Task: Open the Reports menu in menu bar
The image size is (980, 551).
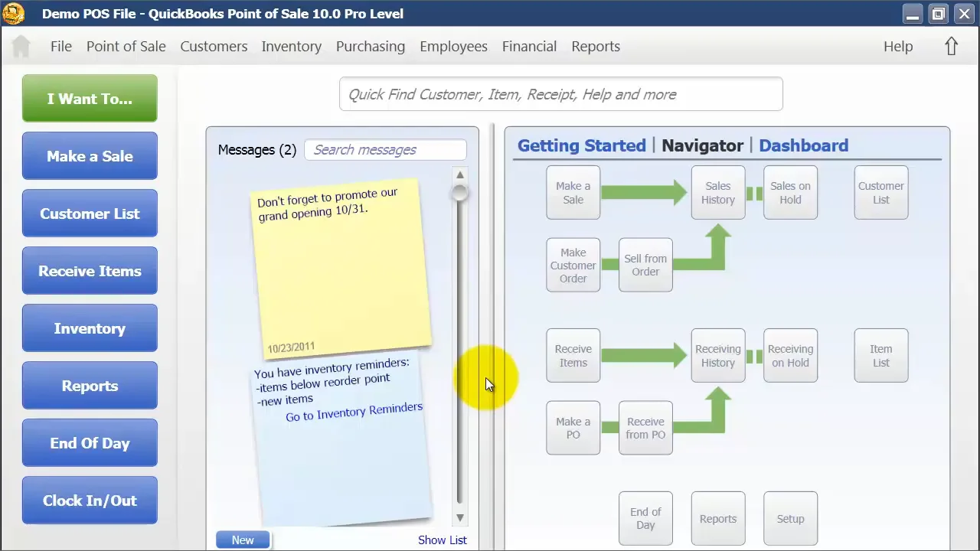Action: click(596, 47)
